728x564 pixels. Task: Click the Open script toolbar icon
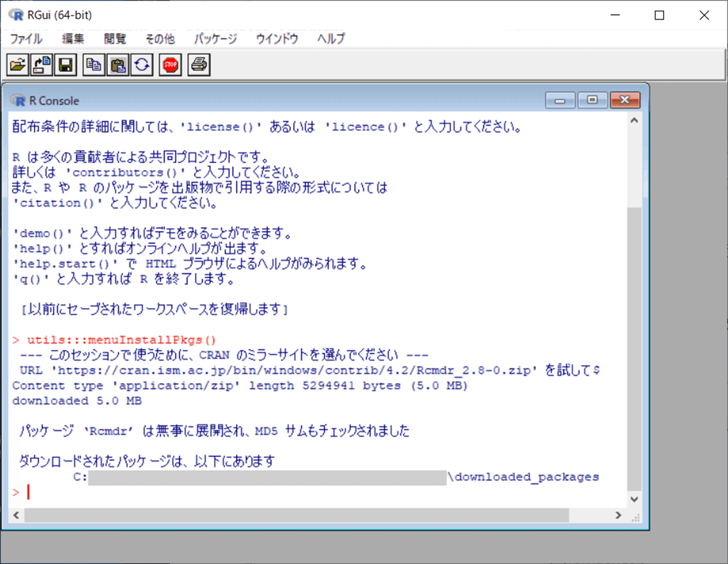point(18,65)
